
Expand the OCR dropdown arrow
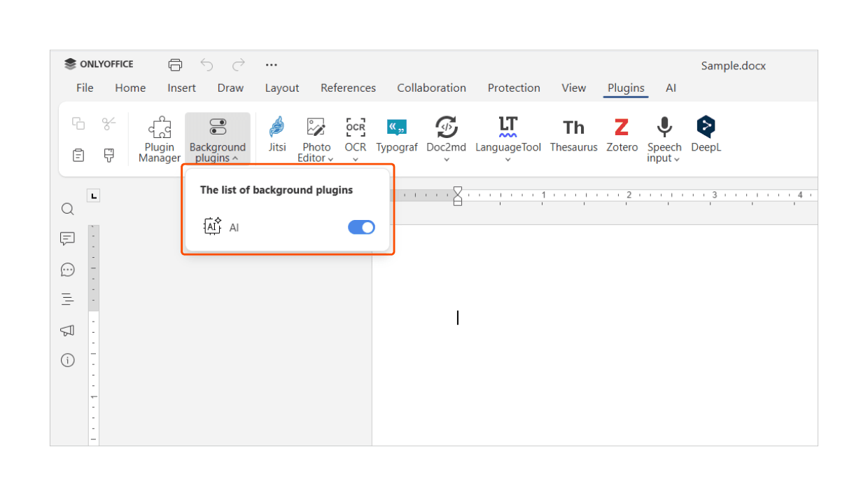[x=356, y=159]
